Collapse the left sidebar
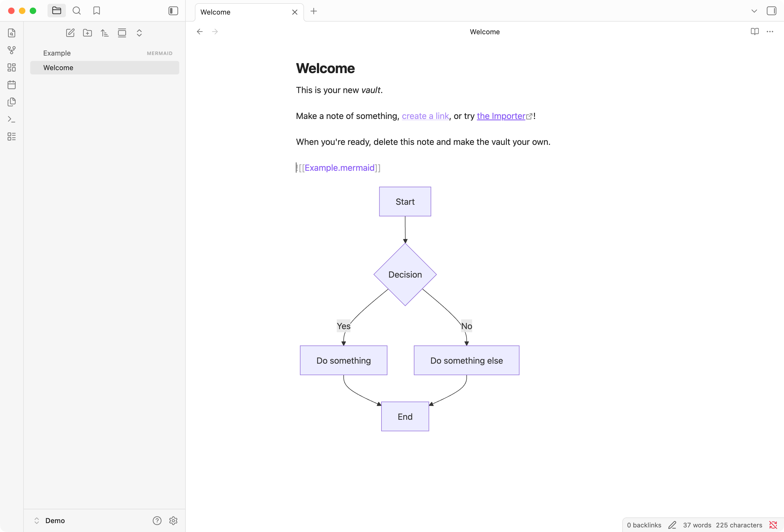 (x=173, y=11)
